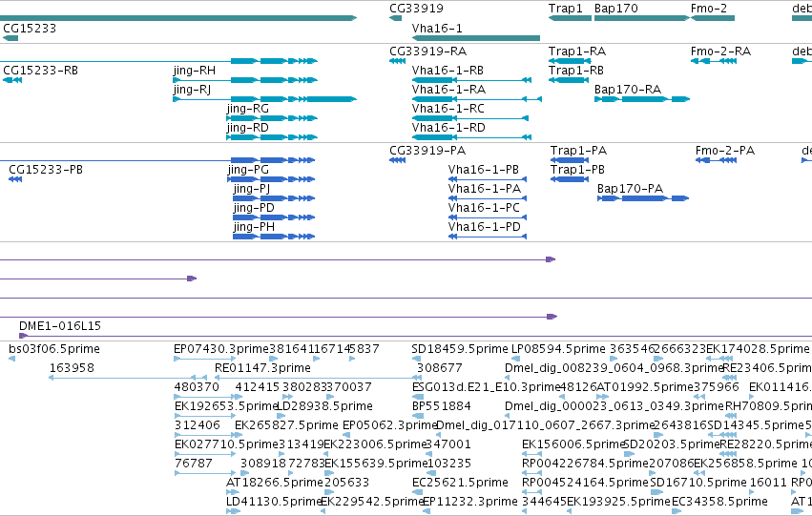Click protein Fmo-2-PA label

[x=725, y=151]
